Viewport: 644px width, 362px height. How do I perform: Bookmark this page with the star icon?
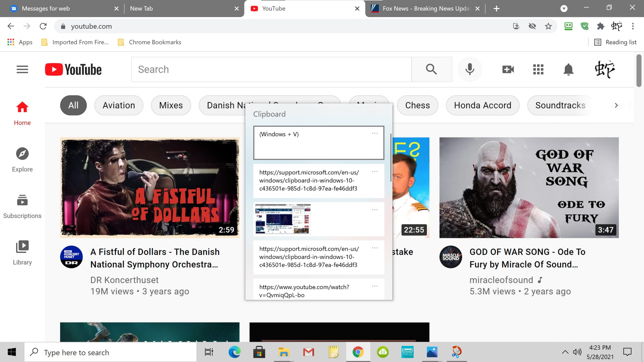548,26
